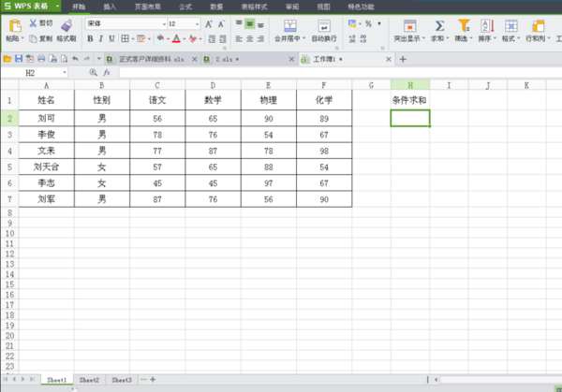Switch to the Page Layout ribbon tab

point(148,7)
